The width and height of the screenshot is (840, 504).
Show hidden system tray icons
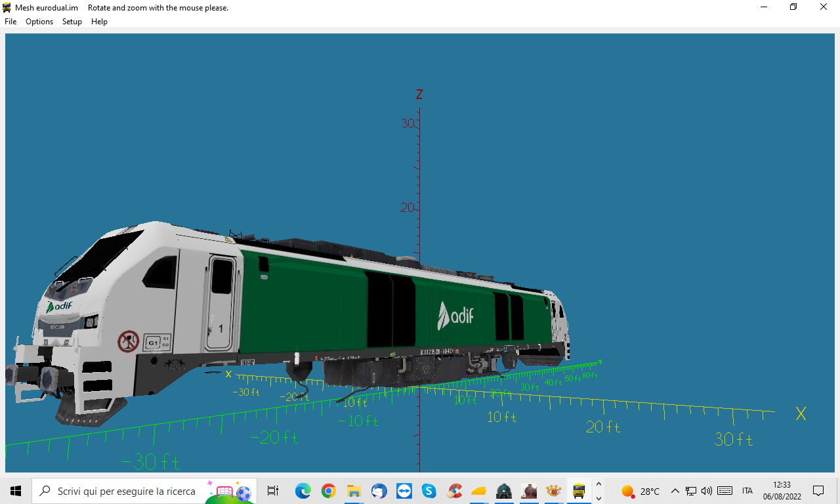click(x=675, y=491)
